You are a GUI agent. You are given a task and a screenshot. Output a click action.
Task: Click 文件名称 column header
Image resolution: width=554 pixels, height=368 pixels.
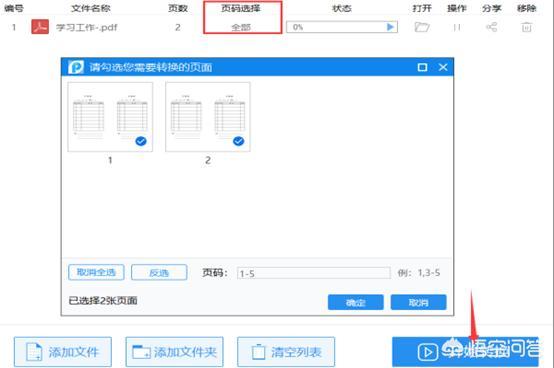point(91,8)
